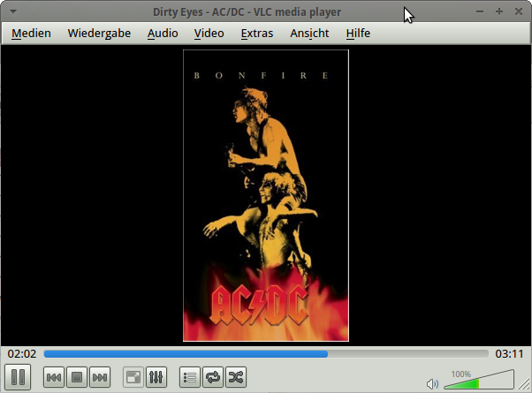
Task: Close the VLC media player window
Action: [x=519, y=11]
